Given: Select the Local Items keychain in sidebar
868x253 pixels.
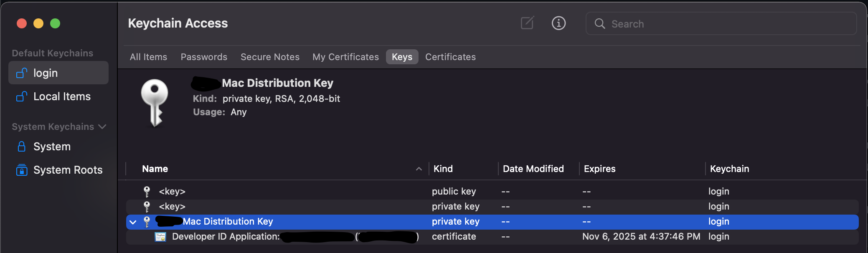Looking at the screenshot, I should tap(61, 96).
